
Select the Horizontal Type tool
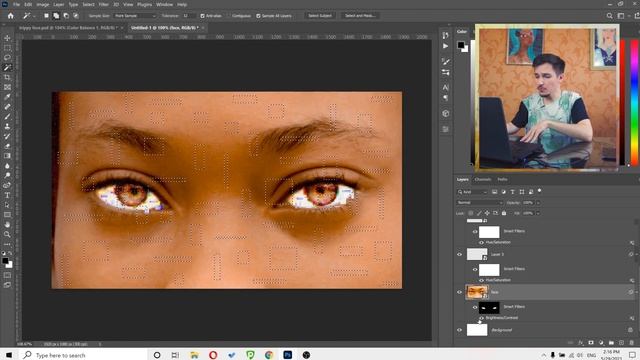coord(7,195)
